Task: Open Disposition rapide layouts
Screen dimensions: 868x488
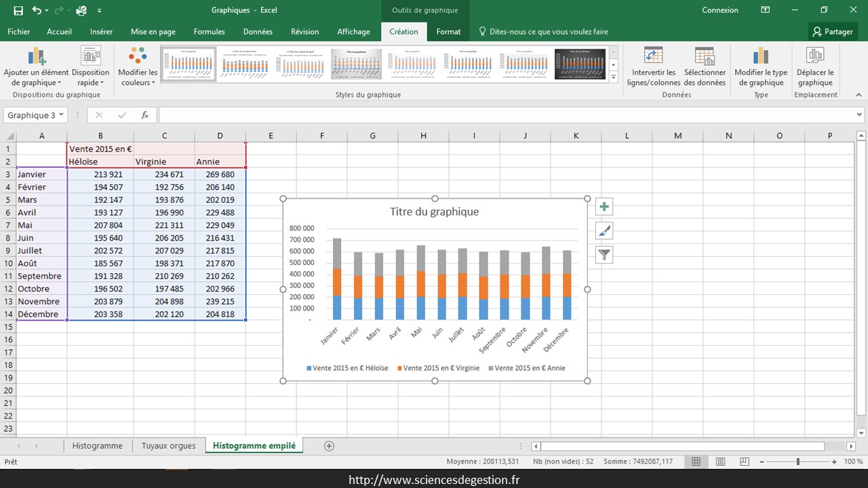Action: pos(90,67)
